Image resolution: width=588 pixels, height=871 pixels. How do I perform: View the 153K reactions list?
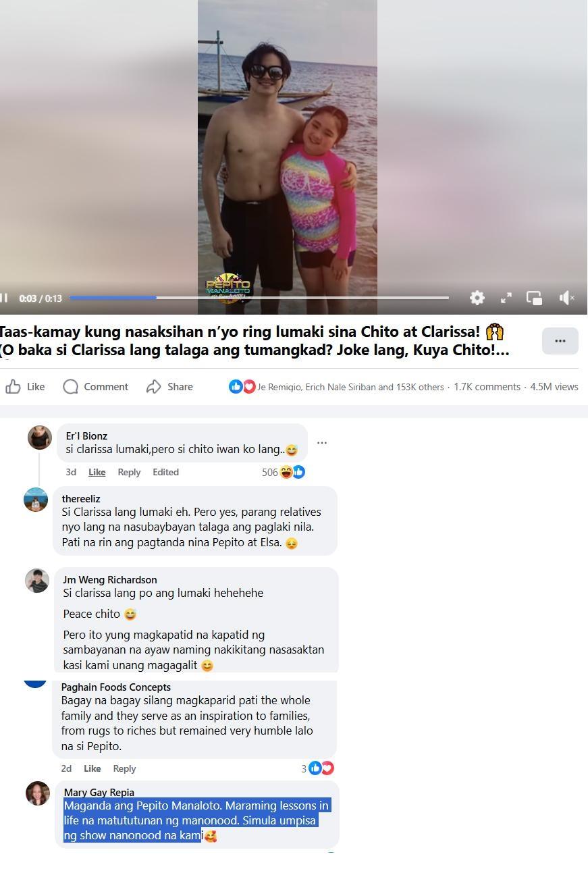point(336,387)
